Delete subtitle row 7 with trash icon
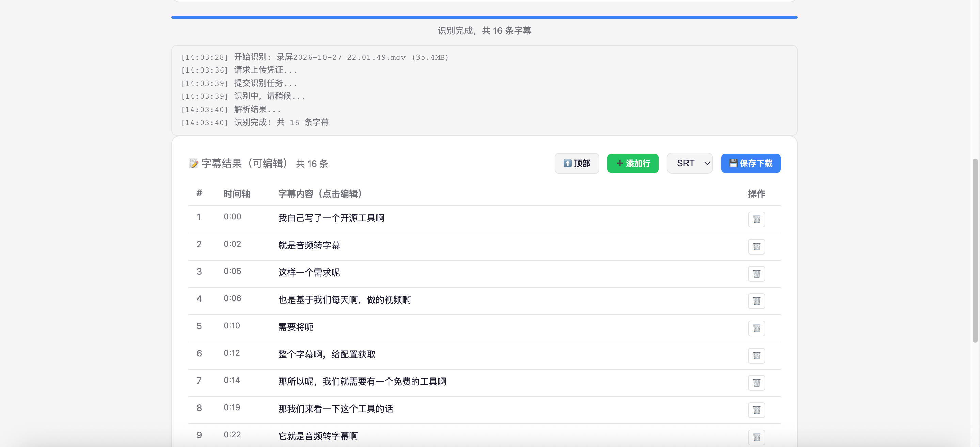Viewport: 980px width, 447px height. 756,383
